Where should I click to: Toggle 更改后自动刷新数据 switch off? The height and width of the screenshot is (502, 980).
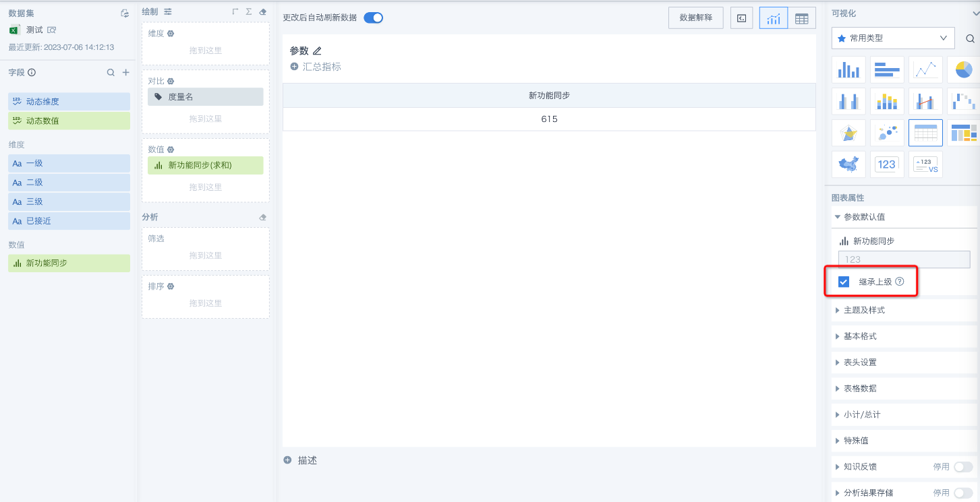coord(373,18)
